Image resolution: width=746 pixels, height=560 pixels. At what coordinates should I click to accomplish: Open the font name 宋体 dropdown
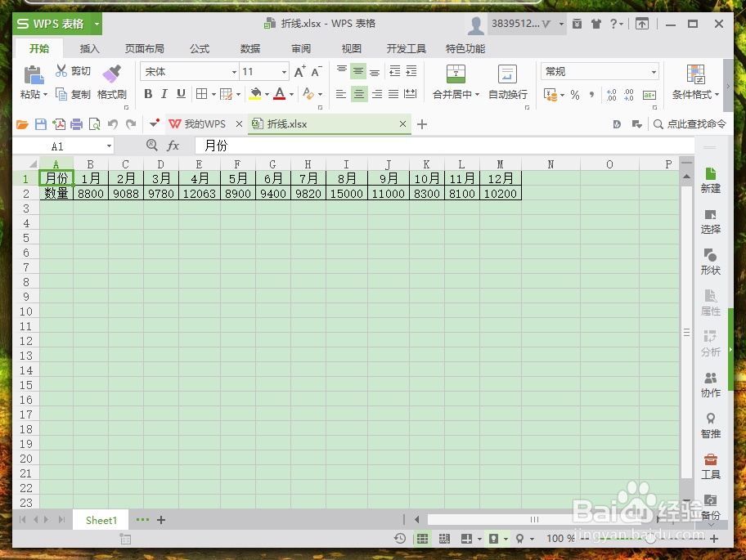[x=234, y=72]
